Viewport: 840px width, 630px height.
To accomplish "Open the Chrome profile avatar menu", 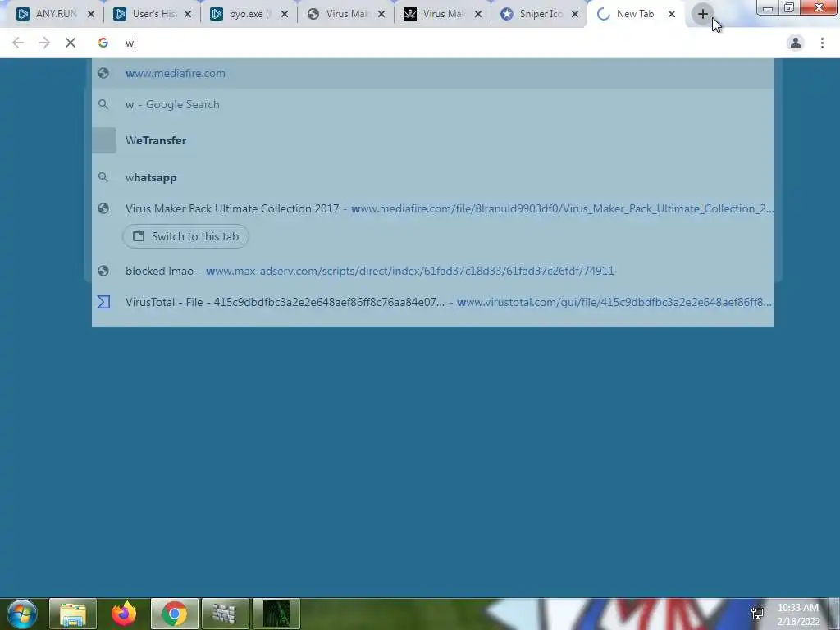I will 796,43.
